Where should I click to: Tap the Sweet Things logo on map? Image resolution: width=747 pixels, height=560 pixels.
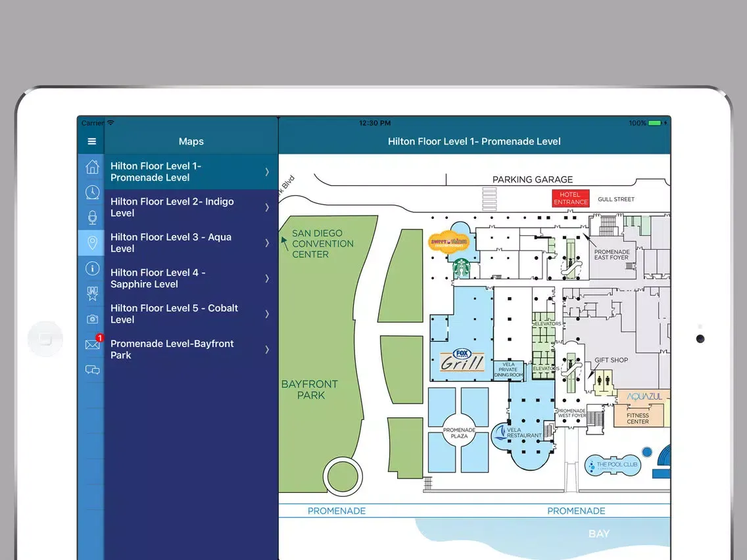448,242
